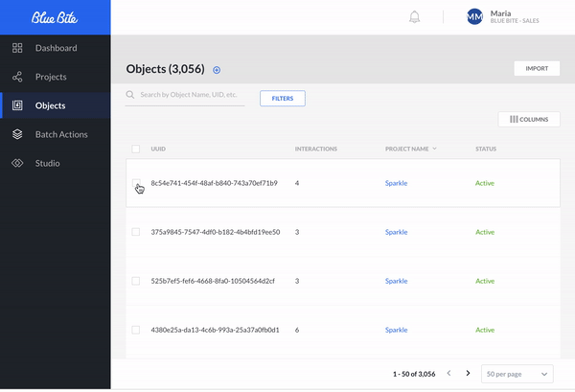Open Sparkle link in 4380e25a row
The image size is (575, 392).
[x=396, y=330]
